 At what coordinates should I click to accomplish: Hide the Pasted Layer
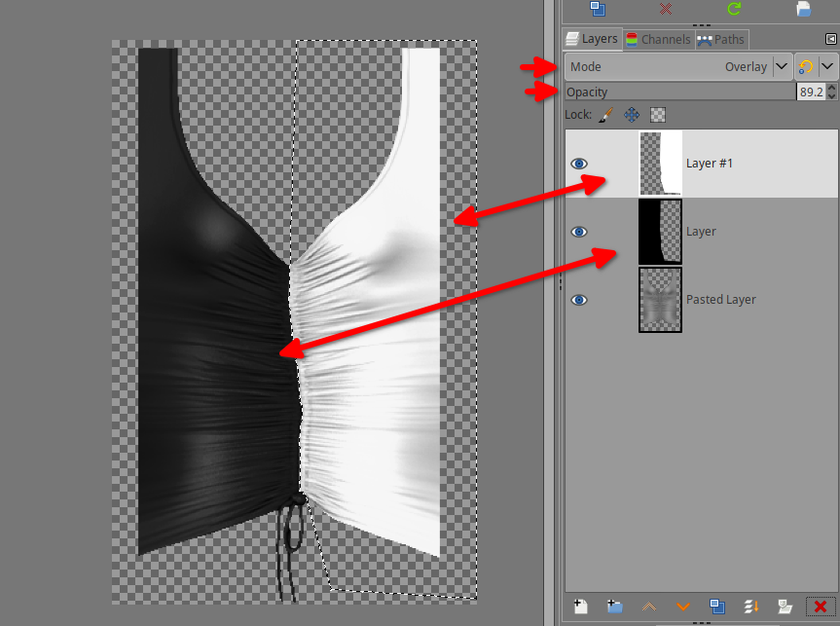579,300
